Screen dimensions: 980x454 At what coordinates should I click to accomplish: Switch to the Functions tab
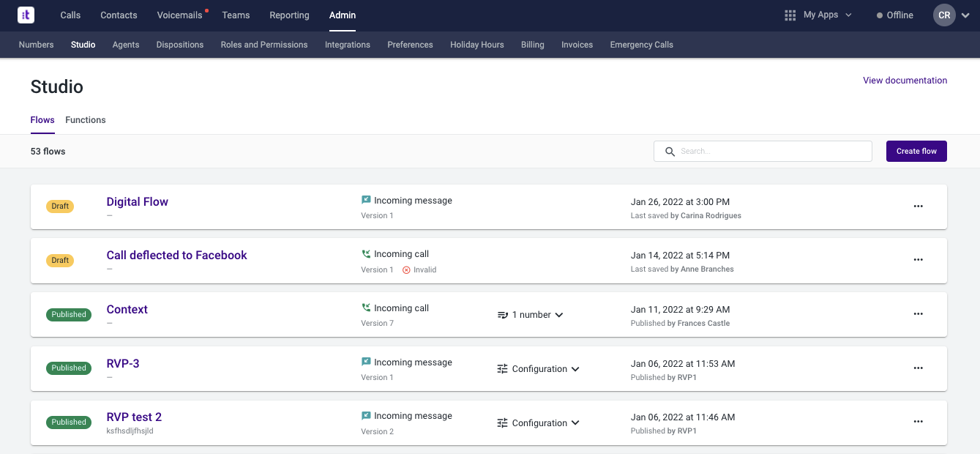tap(86, 120)
